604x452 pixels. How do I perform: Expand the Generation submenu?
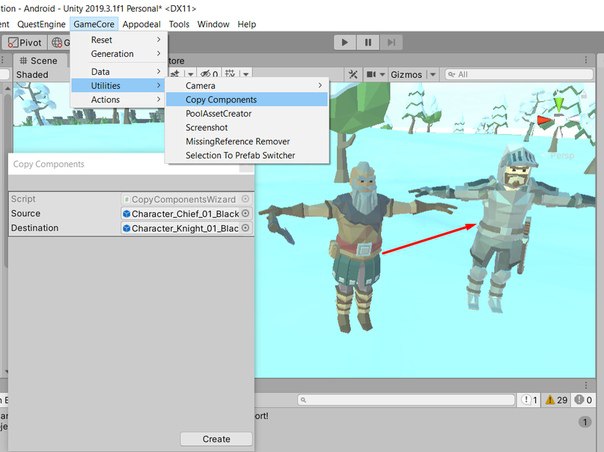tap(119, 54)
